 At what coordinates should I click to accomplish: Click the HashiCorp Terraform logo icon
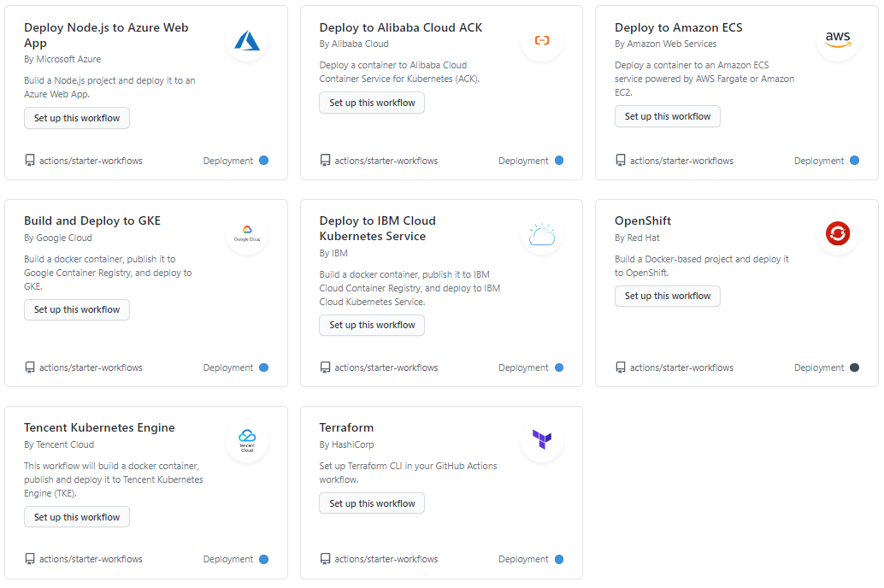click(542, 440)
